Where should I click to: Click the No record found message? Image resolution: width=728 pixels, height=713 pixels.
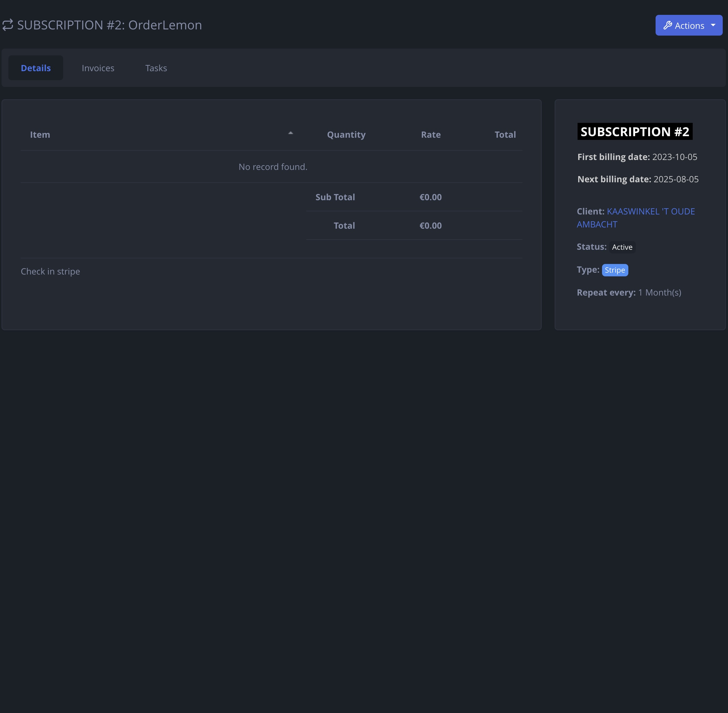tap(273, 166)
